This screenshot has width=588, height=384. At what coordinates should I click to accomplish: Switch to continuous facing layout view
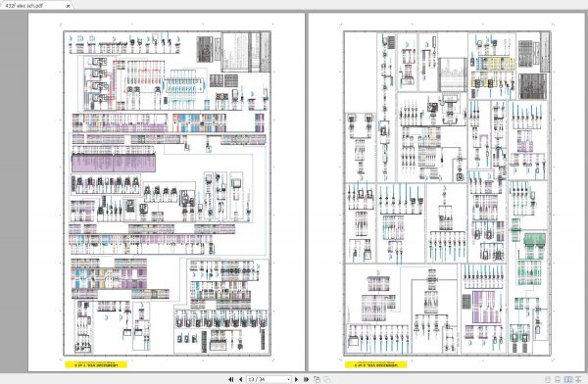pyautogui.click(x=578, y=379)
